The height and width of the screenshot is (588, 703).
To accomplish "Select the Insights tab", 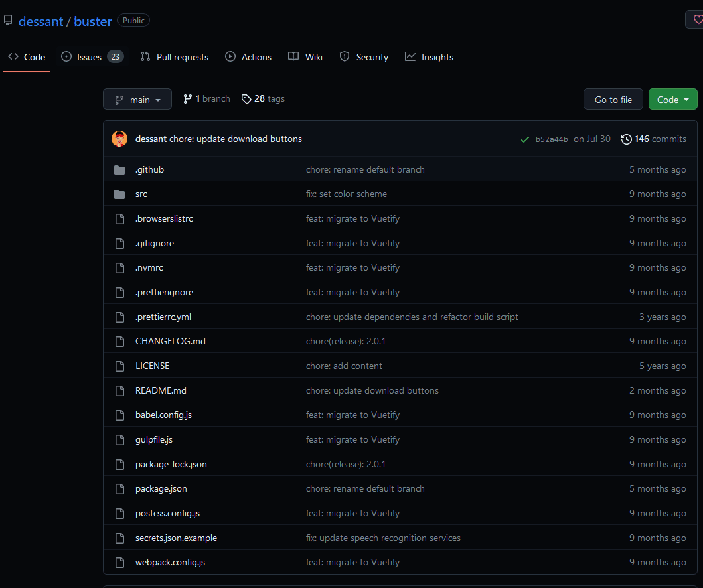I will [429, 57].
